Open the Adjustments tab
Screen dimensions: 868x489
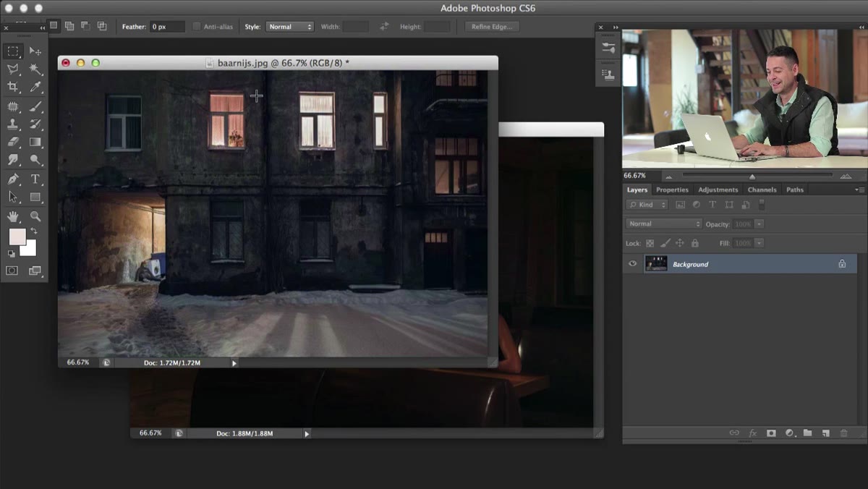click(x=718, y=190)
